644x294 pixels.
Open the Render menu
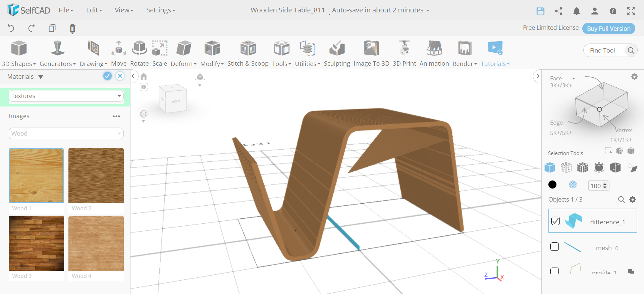click(x=465, y=54)
